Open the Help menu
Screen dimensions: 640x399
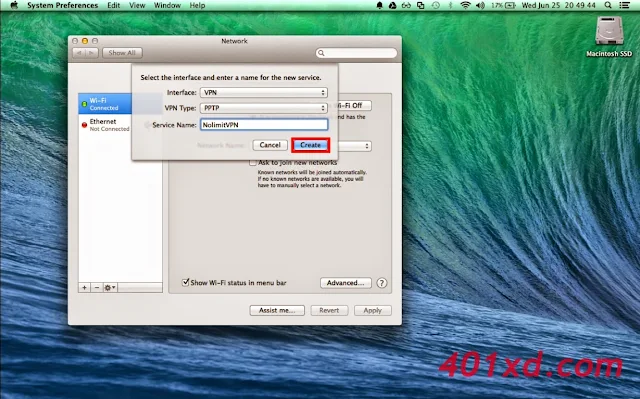click(x=197, y=5)
